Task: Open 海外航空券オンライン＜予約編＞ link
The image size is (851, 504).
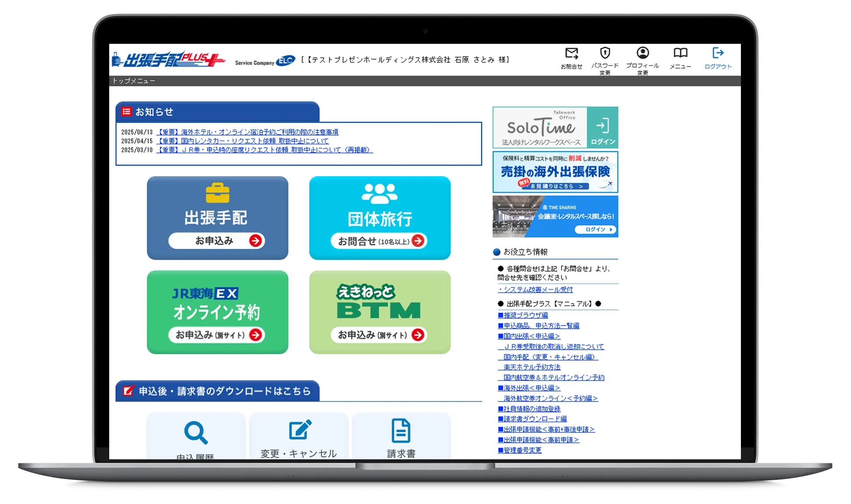Action: tap(548, 398)
